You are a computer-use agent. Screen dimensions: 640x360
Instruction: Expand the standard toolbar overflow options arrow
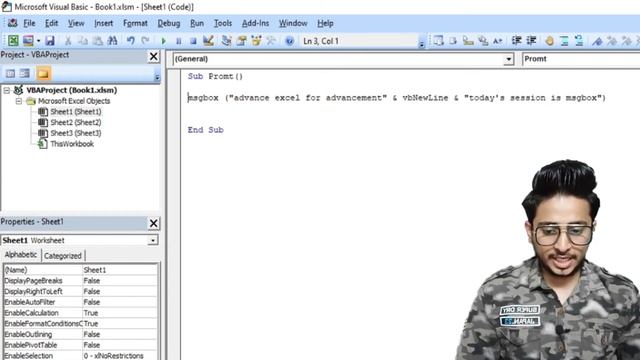[421, 44]
